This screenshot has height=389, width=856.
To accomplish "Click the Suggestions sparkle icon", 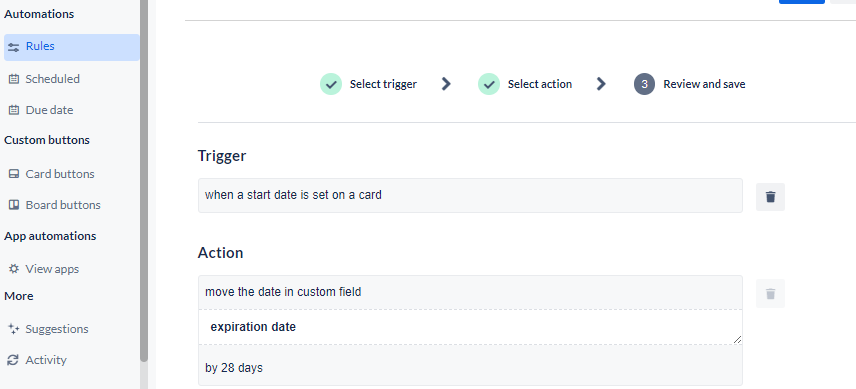I will coord(14,329).
